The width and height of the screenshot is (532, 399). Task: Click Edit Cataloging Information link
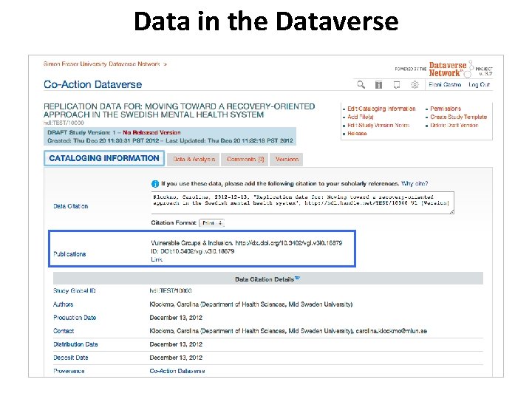pyautogui.click(x=381, y=109)
